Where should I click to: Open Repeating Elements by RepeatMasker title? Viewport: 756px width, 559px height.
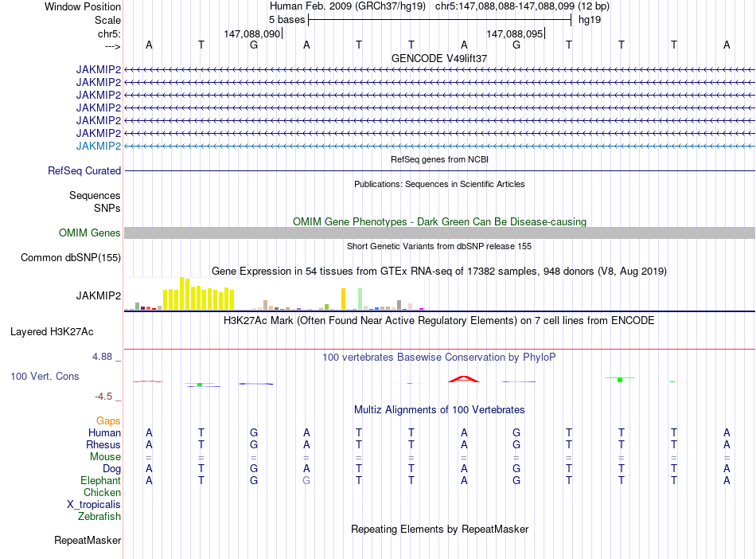[440, 529]
